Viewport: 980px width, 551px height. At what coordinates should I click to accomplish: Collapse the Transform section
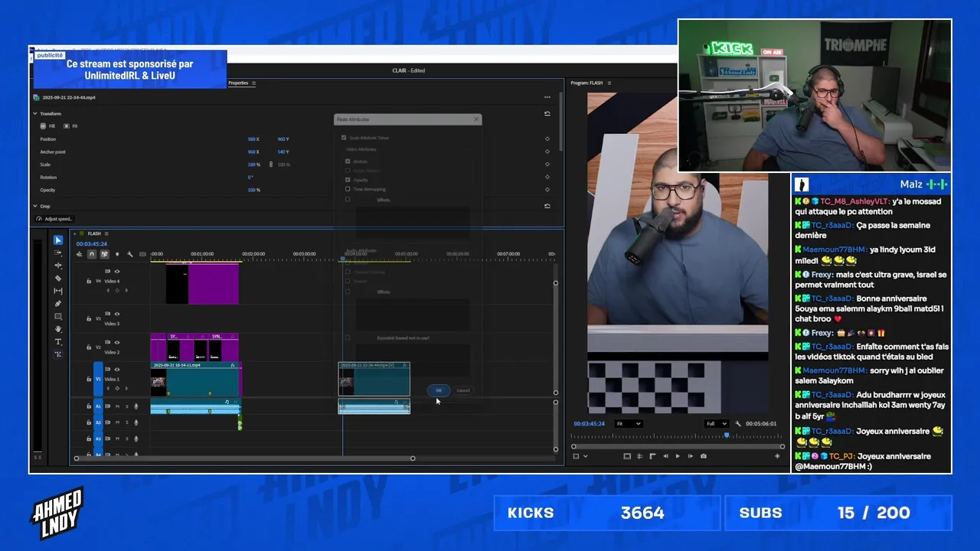coord(34,113)
